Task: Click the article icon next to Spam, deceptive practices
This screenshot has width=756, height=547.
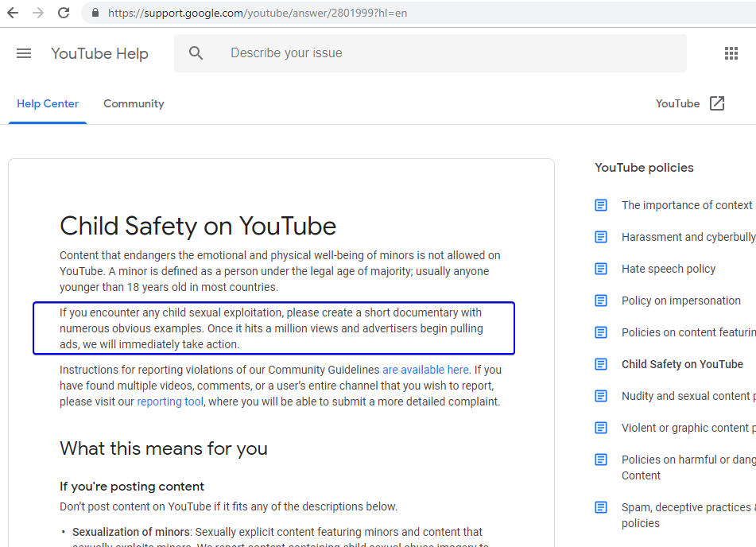Action: [601, 507]
